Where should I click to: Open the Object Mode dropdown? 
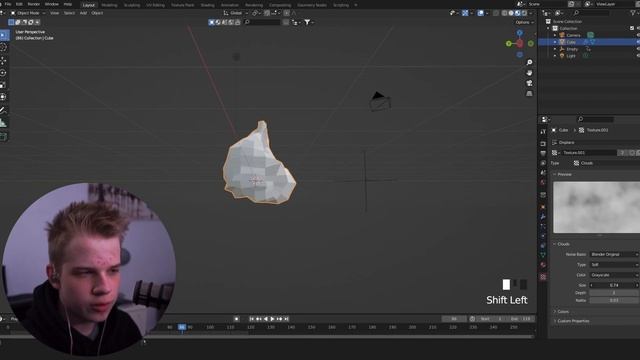click(28, 13)
